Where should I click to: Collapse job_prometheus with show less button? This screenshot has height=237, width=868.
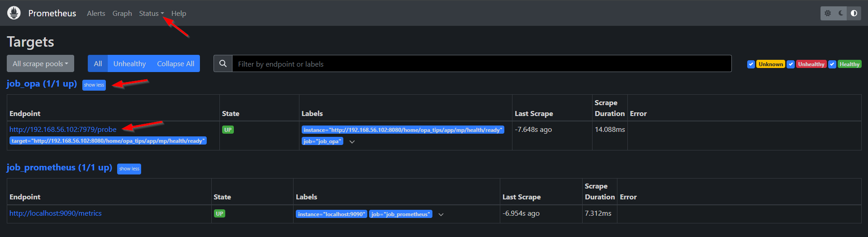(x=129, y=169)
